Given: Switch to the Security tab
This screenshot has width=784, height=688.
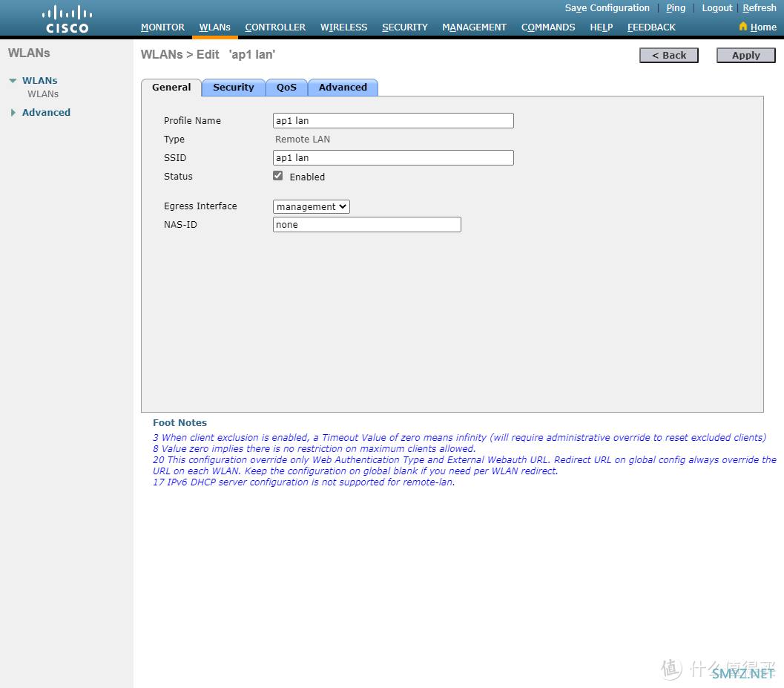Looking at the screenshot, I should pyautogui.click(x=233, y=87).
